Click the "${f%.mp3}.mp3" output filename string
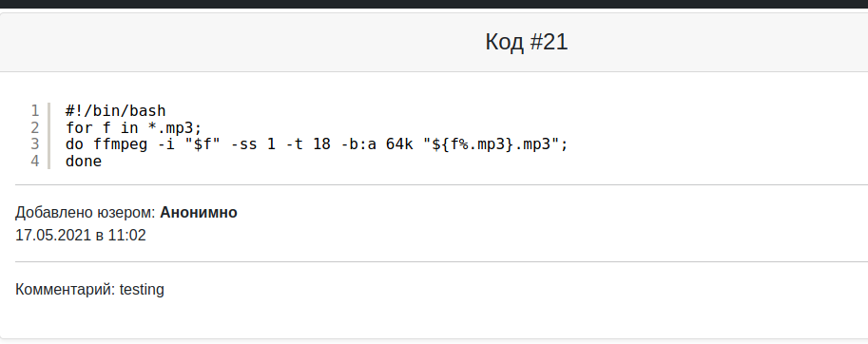The height and width of the screenshot is (344, 868). point(491,144)
